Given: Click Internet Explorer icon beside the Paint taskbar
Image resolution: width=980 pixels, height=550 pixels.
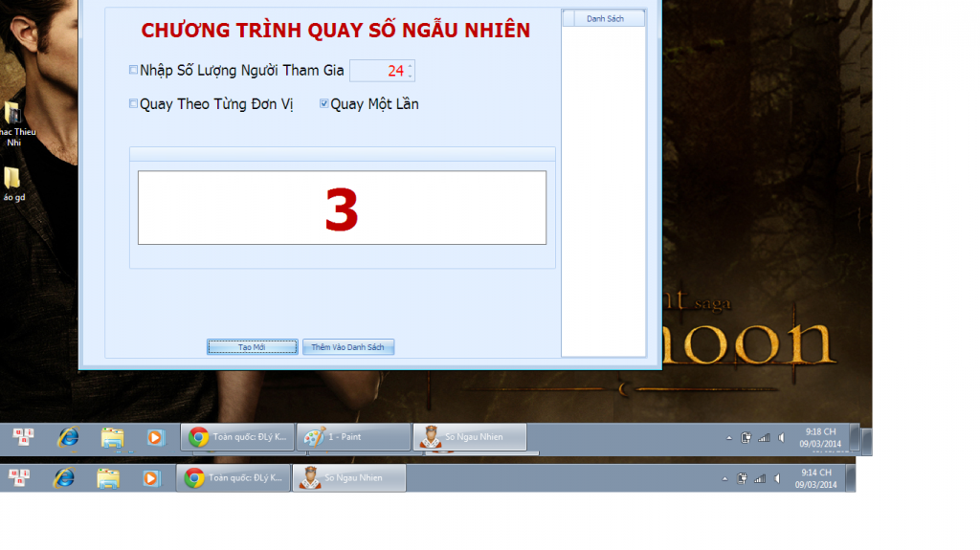Looking at the screenshot, I should 68,437.
